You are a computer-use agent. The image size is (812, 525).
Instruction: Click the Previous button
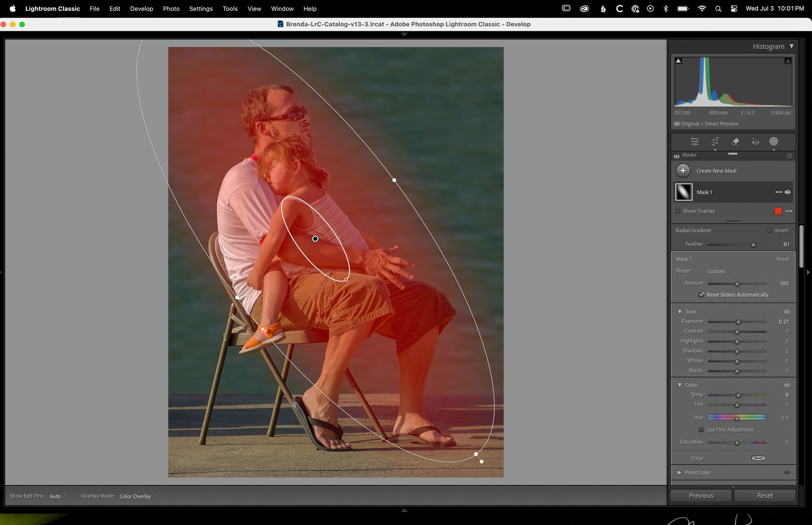click(x=701, y=496)
